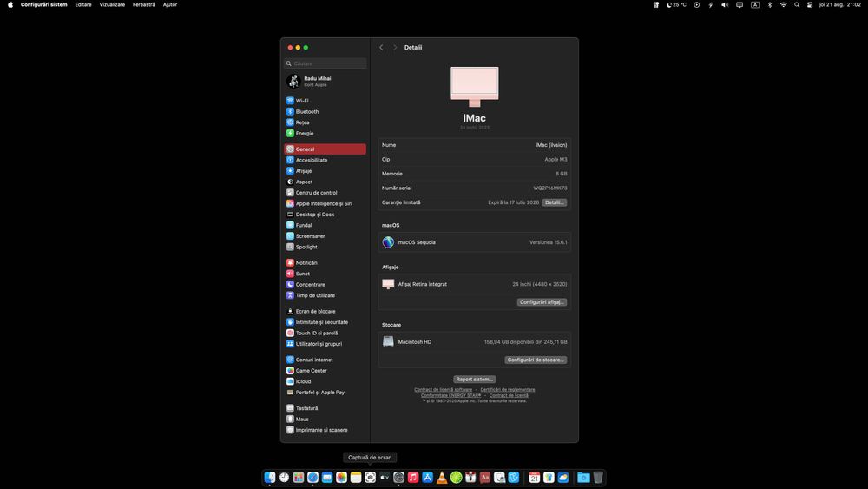Launch VLC from the Dock
The image size is (868, 489).
(442, 478)
